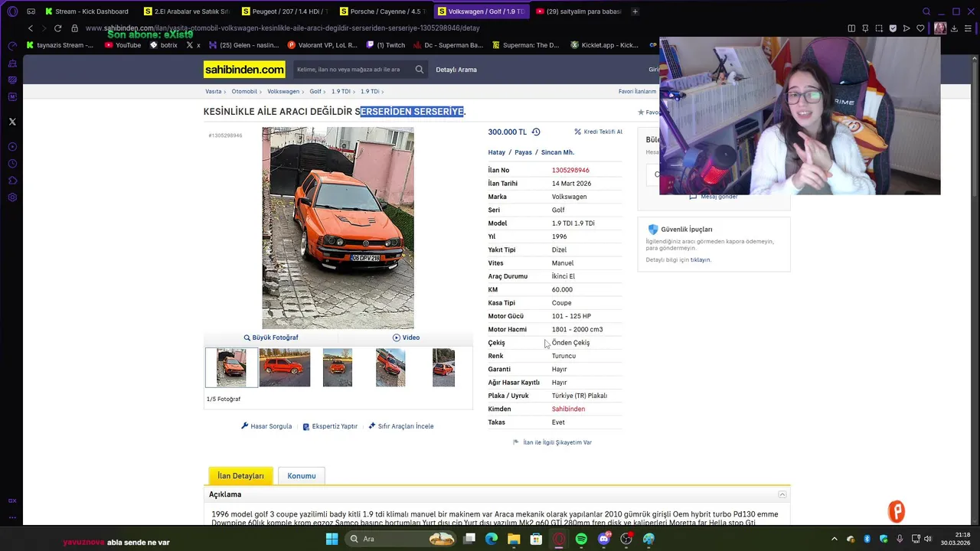The width and height of the screenshot is (980, 551).
Task: Open Kicklet.app bookmark
Action: tap(604, 45)
